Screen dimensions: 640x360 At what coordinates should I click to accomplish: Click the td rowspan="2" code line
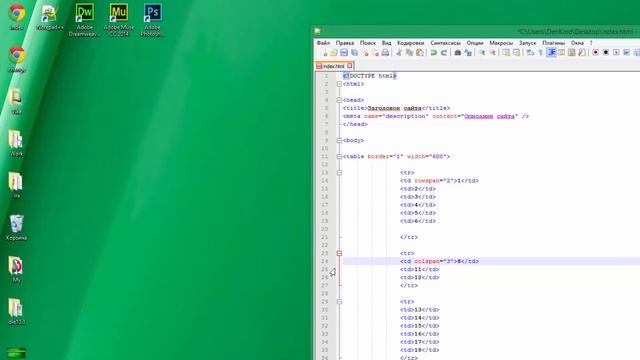[439, 181]
